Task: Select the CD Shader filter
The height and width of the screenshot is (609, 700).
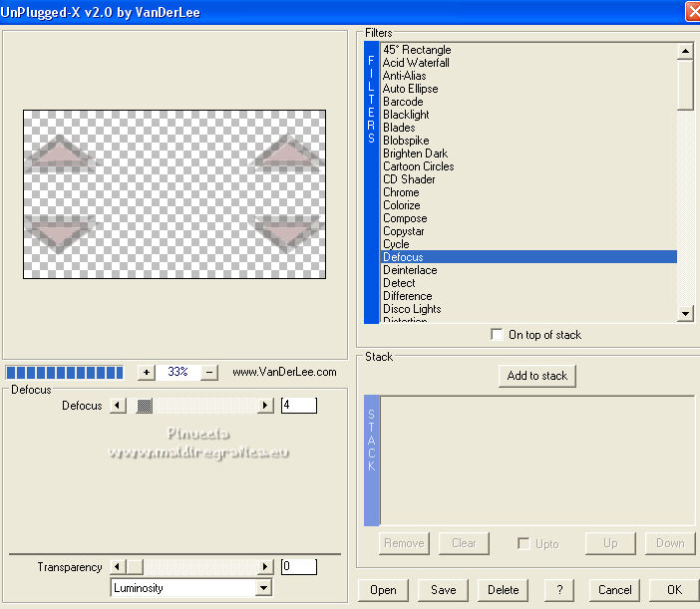Action: pyautogui.click(x=529, y=178)
